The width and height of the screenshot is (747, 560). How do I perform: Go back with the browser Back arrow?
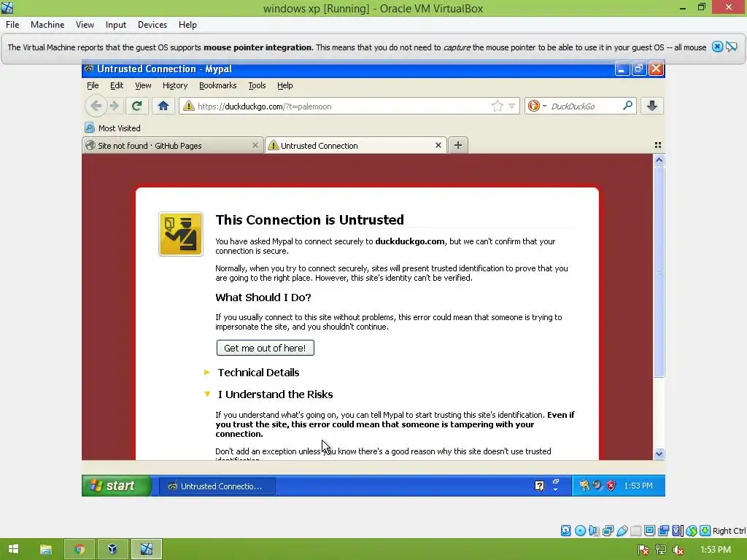point(96,106)
